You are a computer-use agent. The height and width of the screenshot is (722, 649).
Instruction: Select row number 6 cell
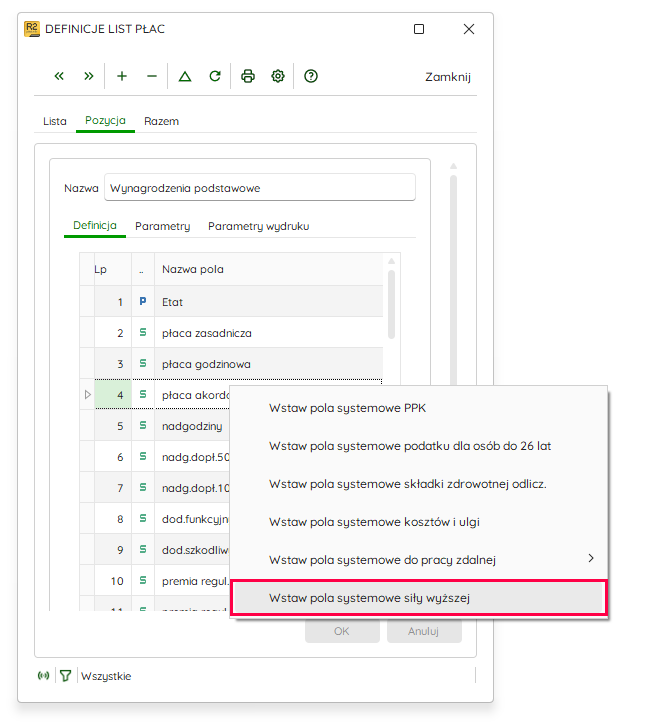pos(113,457)
